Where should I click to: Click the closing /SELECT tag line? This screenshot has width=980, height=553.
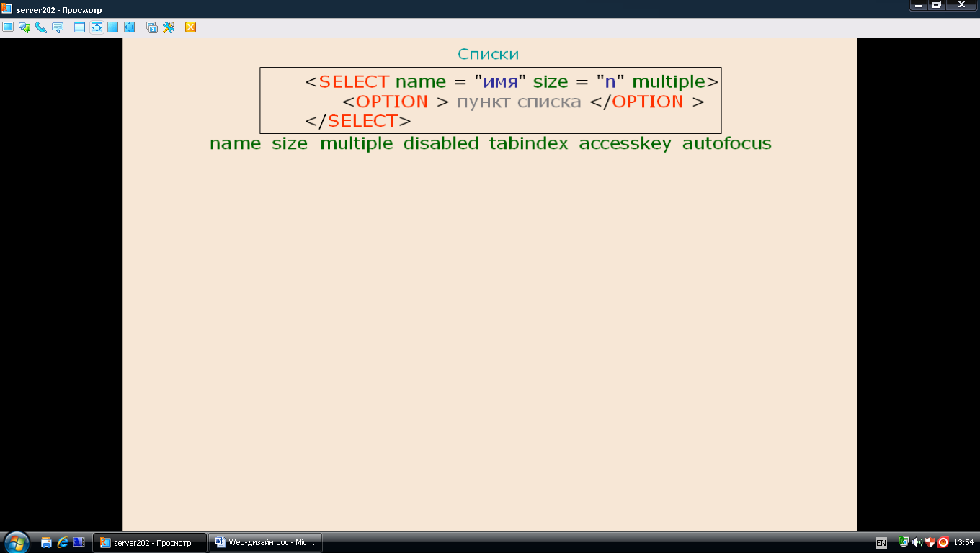point(358,121)
